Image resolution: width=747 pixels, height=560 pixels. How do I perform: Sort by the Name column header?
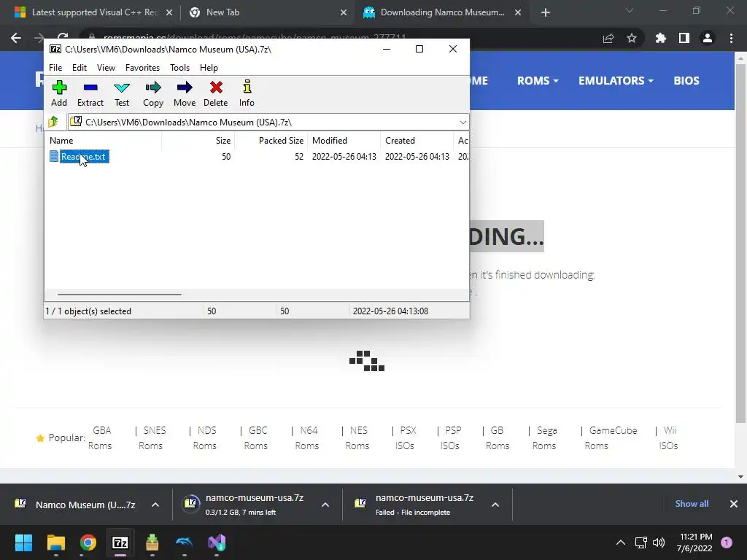(104, 141)
